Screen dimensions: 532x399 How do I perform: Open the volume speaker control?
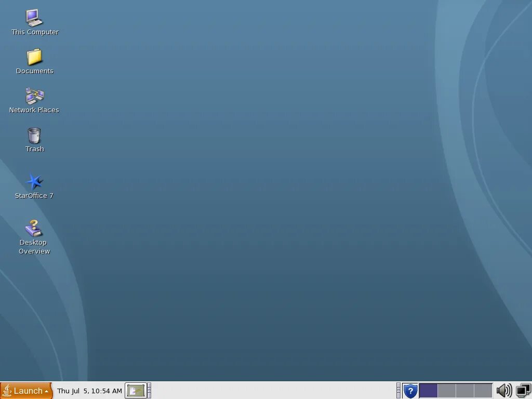click(504, 391)
